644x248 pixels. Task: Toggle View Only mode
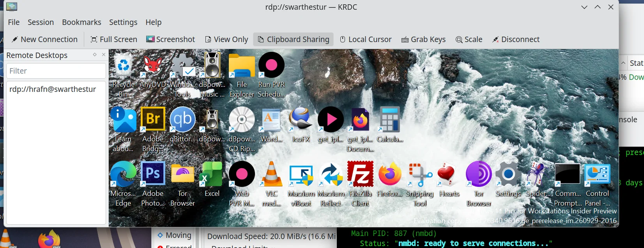point(227,39)
